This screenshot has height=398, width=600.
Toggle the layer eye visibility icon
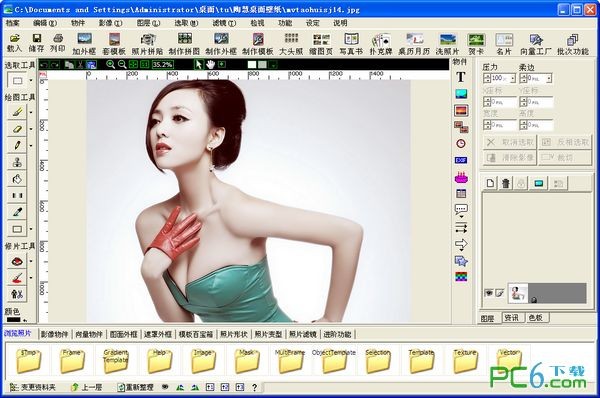(x=489, y=293)
